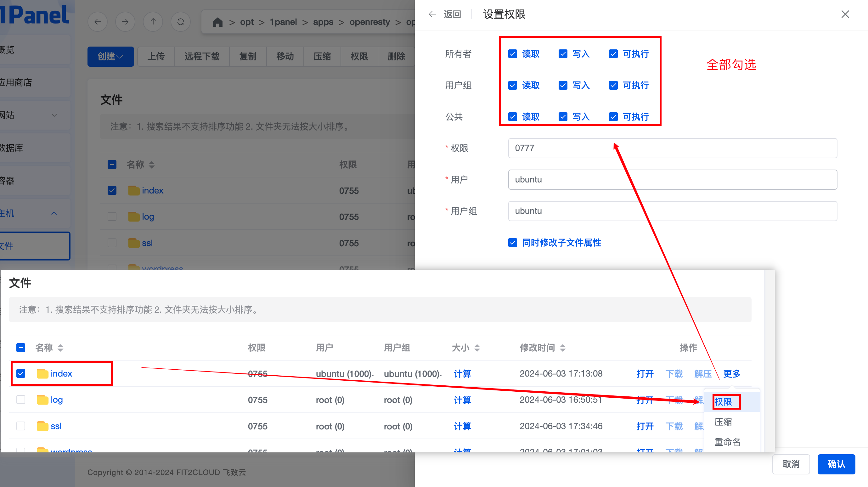Click 计算 size link for log row
This screenshot has height=487, width=868.
[462, 400]
